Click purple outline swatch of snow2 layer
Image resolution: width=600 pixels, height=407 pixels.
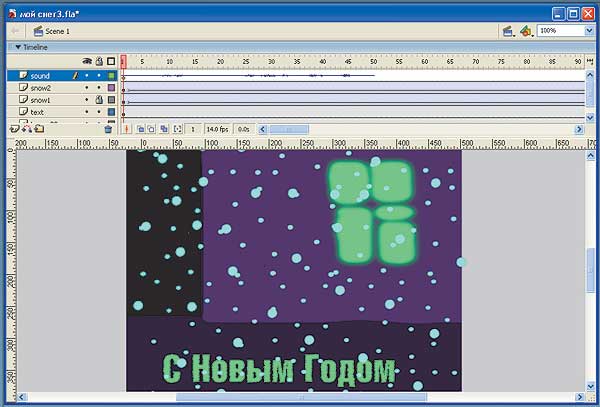[x=111, y=88]
